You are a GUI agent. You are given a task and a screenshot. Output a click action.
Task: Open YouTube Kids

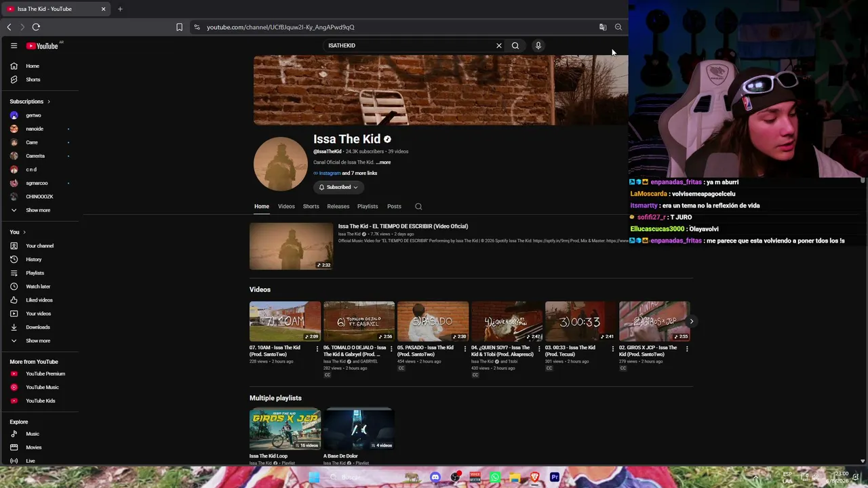click(41, 401)
